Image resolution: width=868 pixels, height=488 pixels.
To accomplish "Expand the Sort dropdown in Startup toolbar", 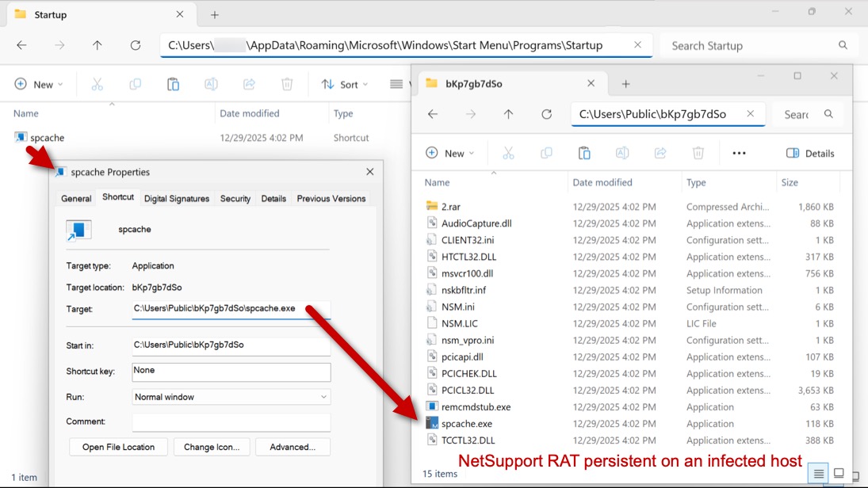I will click(345, 85).
